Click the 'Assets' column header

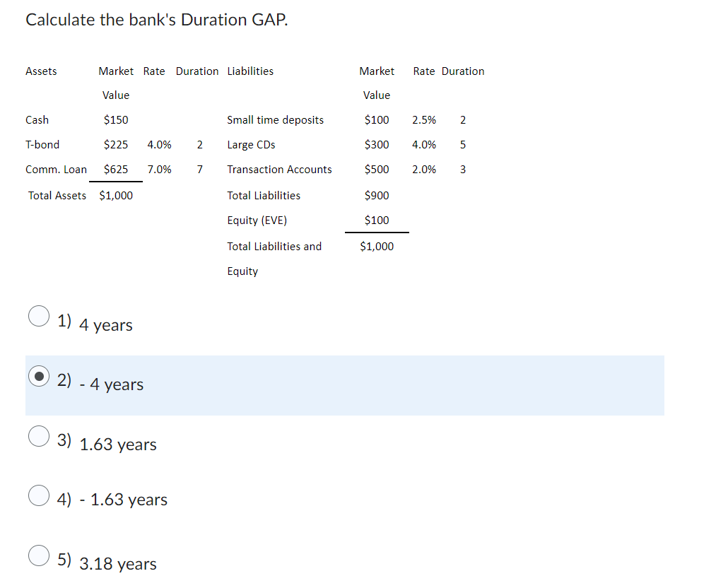pos(41,71)
